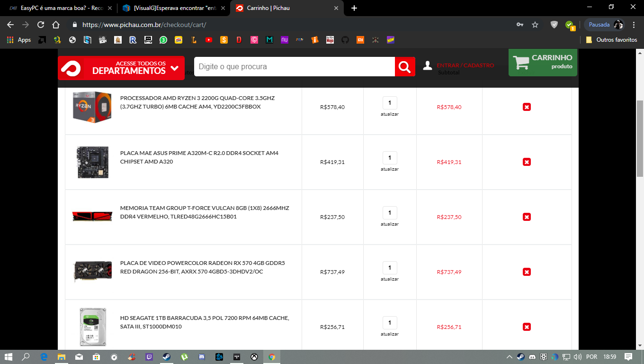Open the AMD bookmark icon
Viewport: 644px width, 364px height.
point(42,40)
